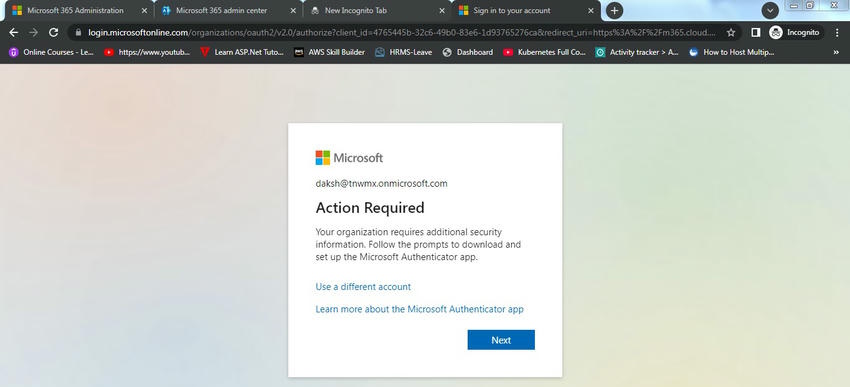The width and height of the screenshot is (850, 387).
Task: Close the 'Sign in to your account' tab
Action: (x=591, y=10)
